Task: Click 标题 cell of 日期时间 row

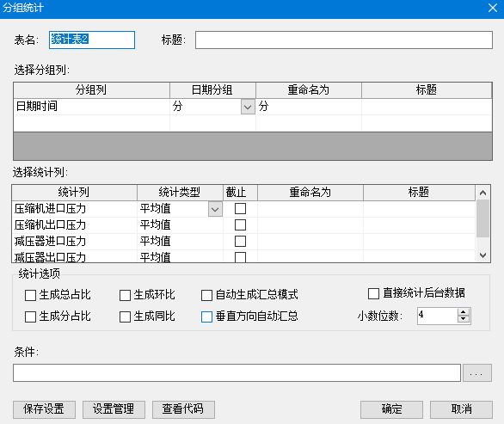Action: [427, 107]
